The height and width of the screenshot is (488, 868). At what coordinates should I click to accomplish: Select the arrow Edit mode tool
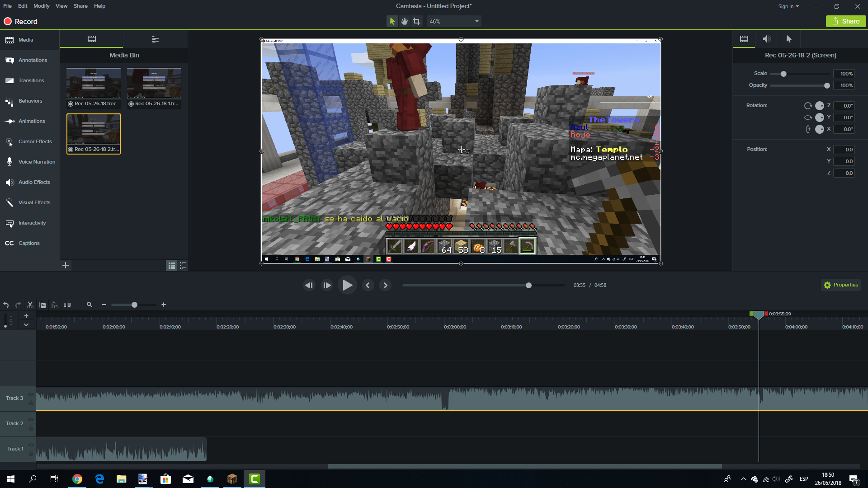point(392,21)
